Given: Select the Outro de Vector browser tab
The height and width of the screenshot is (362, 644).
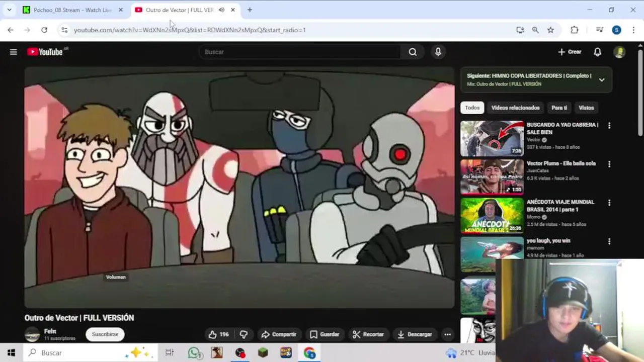Looking at the screenshot, I should point(180,10).
